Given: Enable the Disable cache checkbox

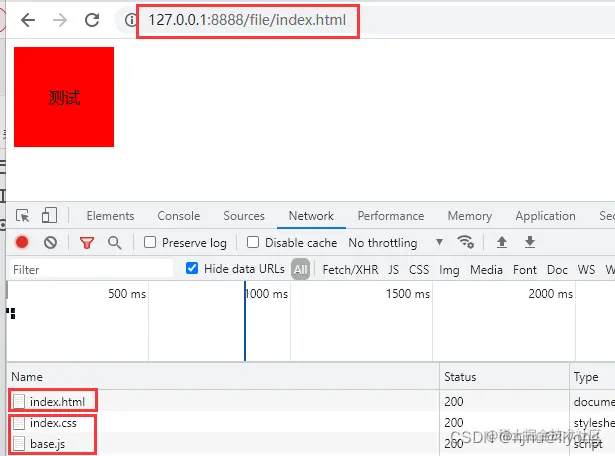Looking at the screenshot, I should 253,242.
